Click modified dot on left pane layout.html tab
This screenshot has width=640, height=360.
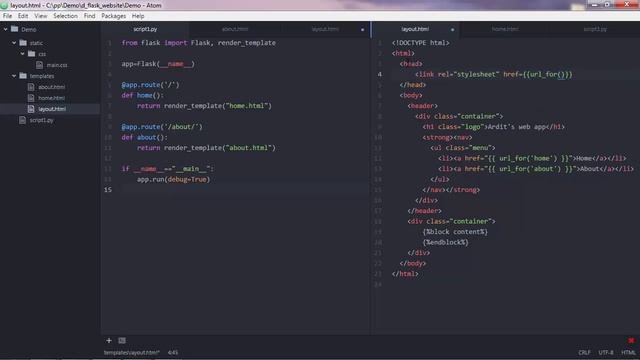click(362, 29)
